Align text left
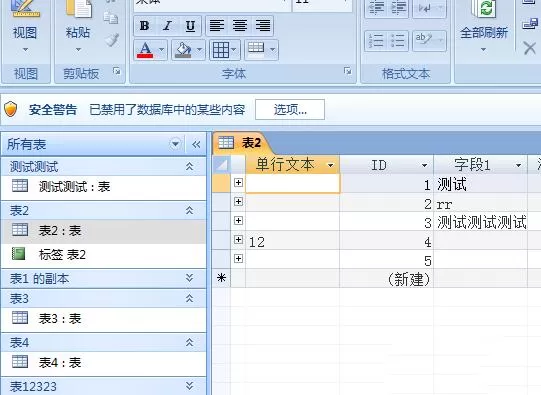Screen dimensions: 541x395 pyautogui.click(x=217, y=26)
